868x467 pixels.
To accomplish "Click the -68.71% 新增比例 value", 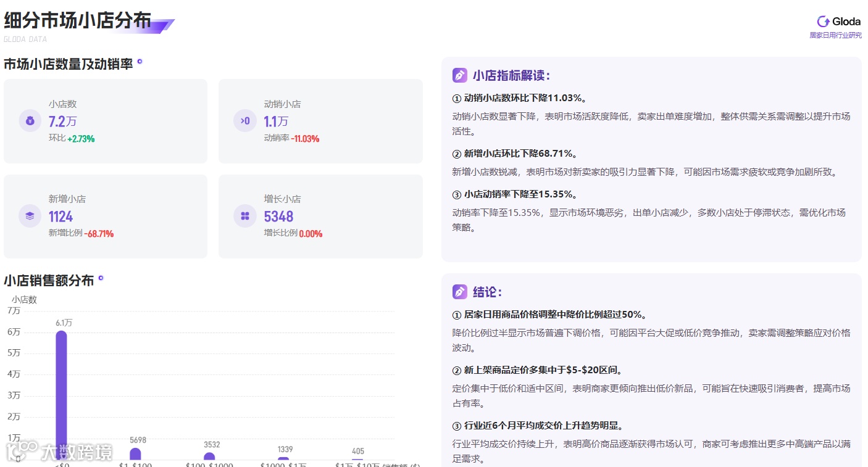I will [99, 234].
